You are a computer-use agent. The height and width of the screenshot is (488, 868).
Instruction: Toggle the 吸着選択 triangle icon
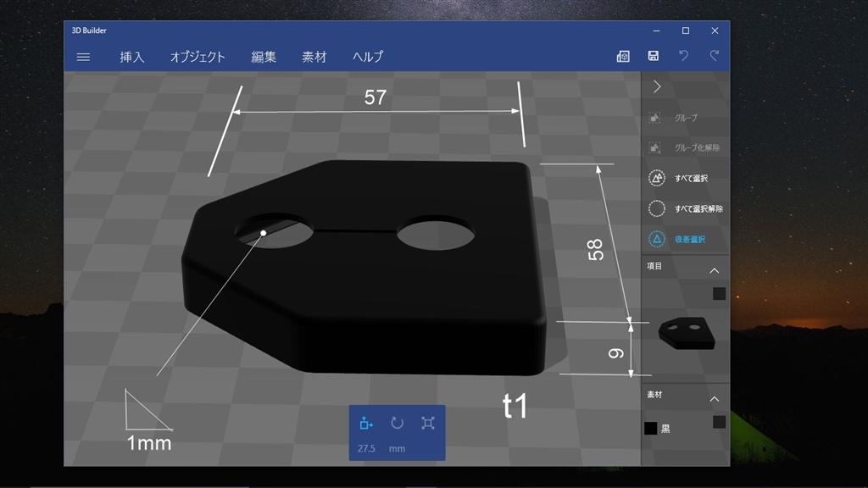[657, 239]
